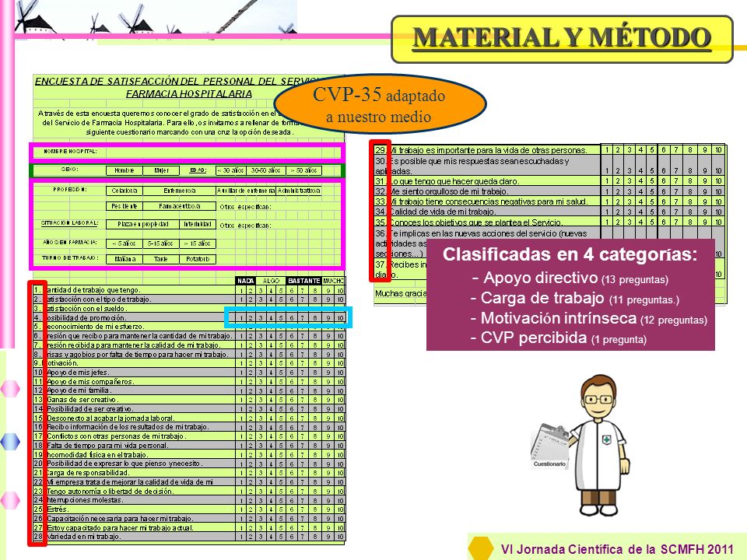Select the Farmacéutico/a profession box

(x=179, y=206)
